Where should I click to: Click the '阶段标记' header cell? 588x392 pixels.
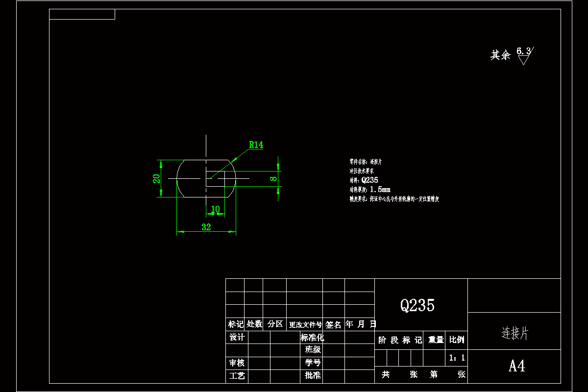pos(400,340)
